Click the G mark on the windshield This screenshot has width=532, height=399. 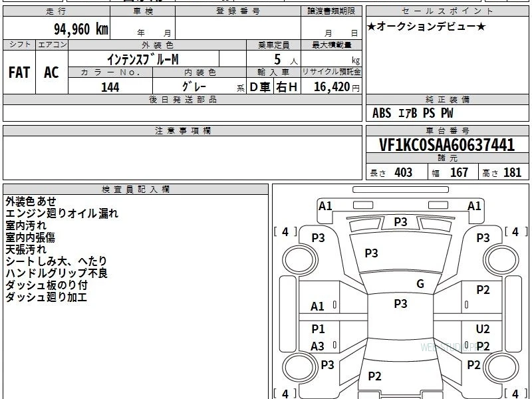(x=420, y=284)
